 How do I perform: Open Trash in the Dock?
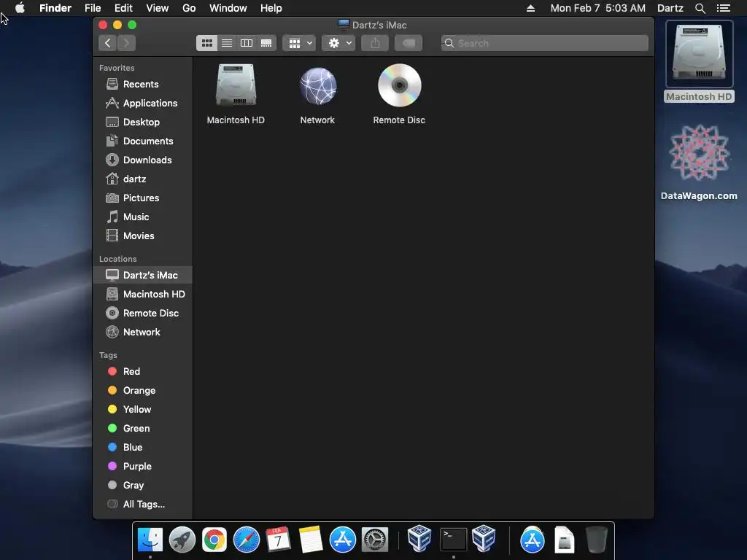597,540
